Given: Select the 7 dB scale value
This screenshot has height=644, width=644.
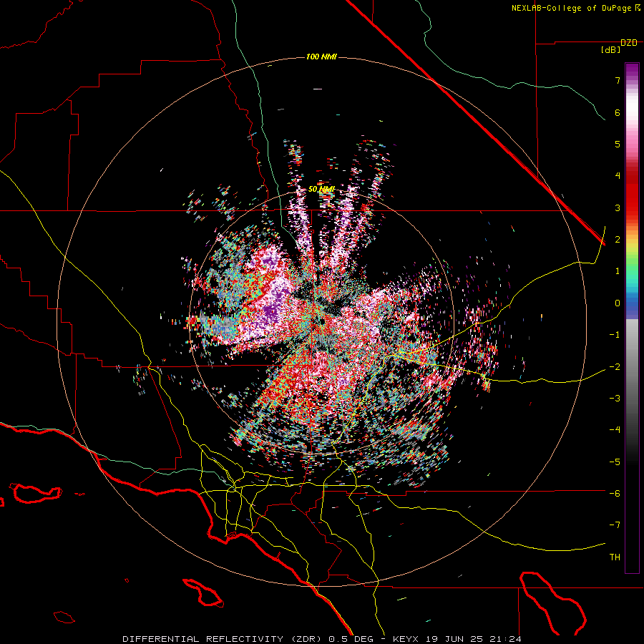Looking at the screenshot, I should (x=618, y=80).
